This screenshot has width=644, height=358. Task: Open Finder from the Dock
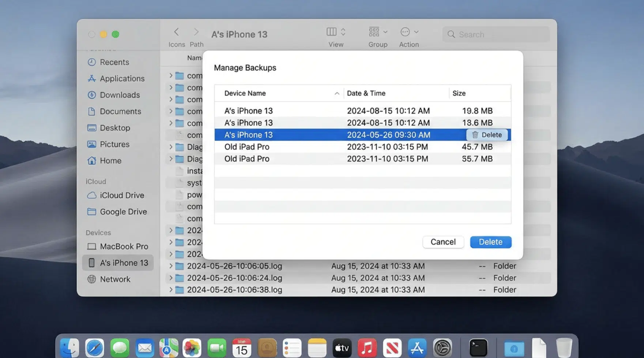tap(69, 347)
